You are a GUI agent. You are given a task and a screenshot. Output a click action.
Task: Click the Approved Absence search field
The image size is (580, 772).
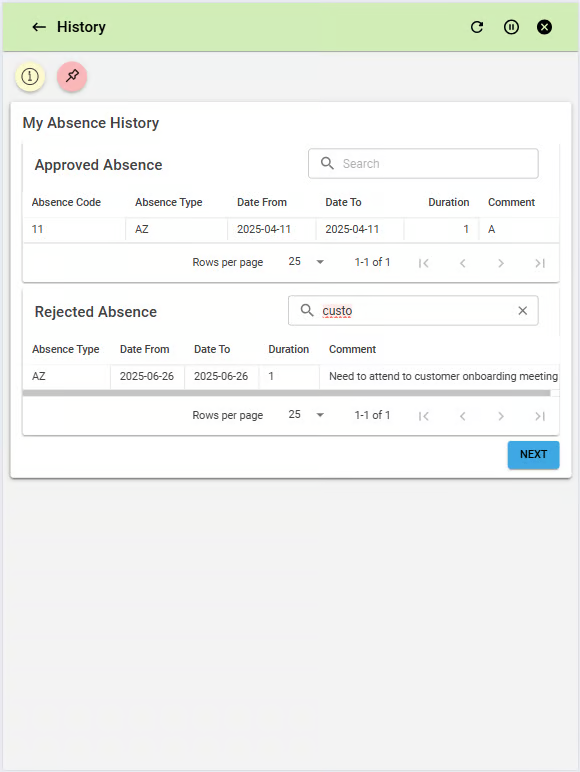pyautogui.click(x=423, y=163)
